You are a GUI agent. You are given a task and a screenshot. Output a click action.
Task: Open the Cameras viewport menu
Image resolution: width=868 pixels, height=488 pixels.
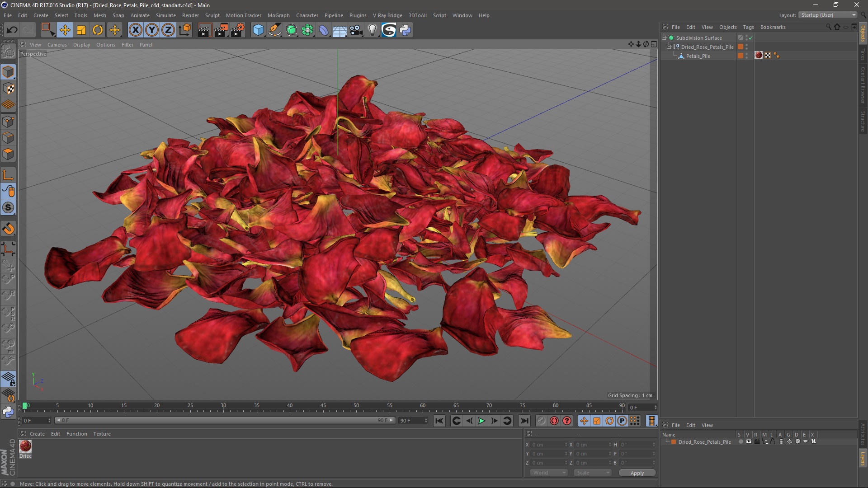57,45
